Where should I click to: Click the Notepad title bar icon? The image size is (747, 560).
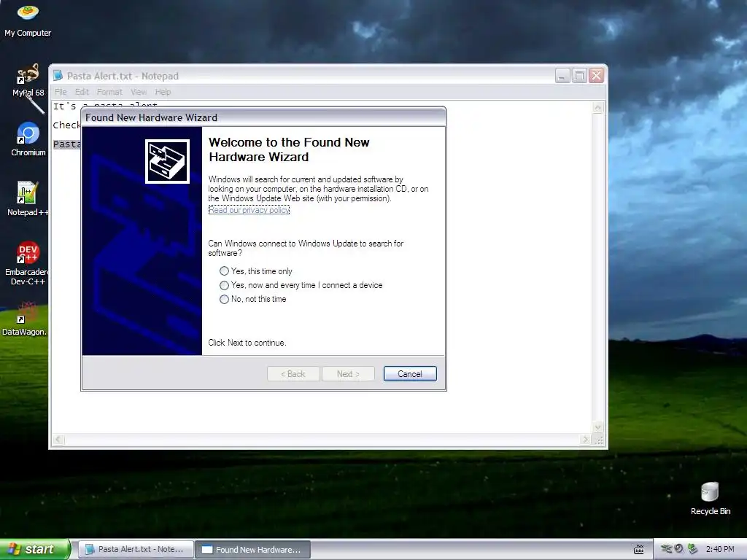point(58,76)
